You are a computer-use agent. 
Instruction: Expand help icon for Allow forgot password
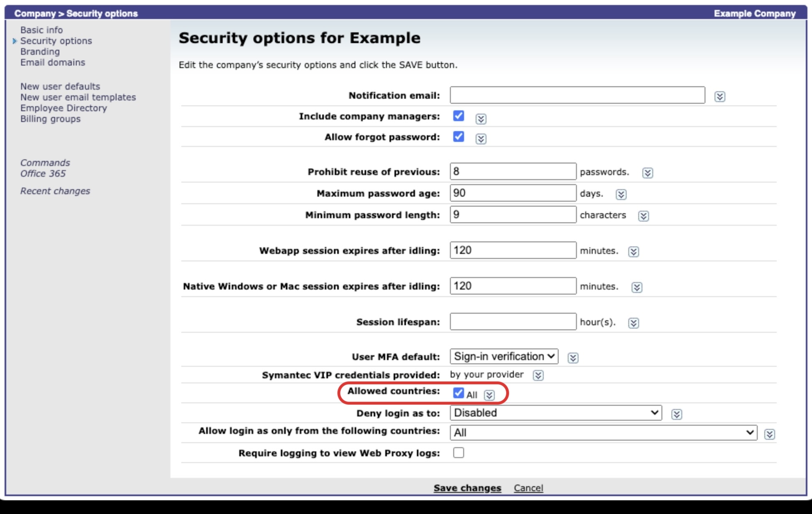(x=481, y=139)
